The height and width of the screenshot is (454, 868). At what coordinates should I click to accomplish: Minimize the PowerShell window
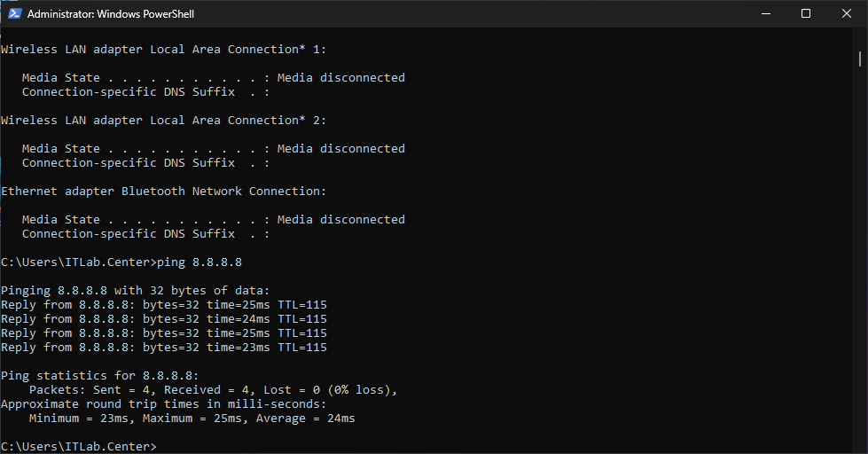tap(765, 13)
